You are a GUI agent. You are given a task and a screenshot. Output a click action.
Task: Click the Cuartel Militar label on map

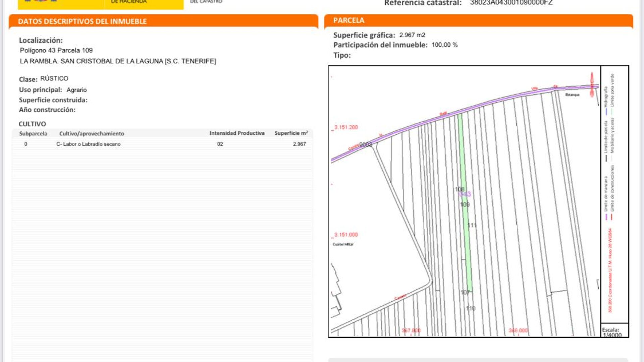tap(343, 244)
